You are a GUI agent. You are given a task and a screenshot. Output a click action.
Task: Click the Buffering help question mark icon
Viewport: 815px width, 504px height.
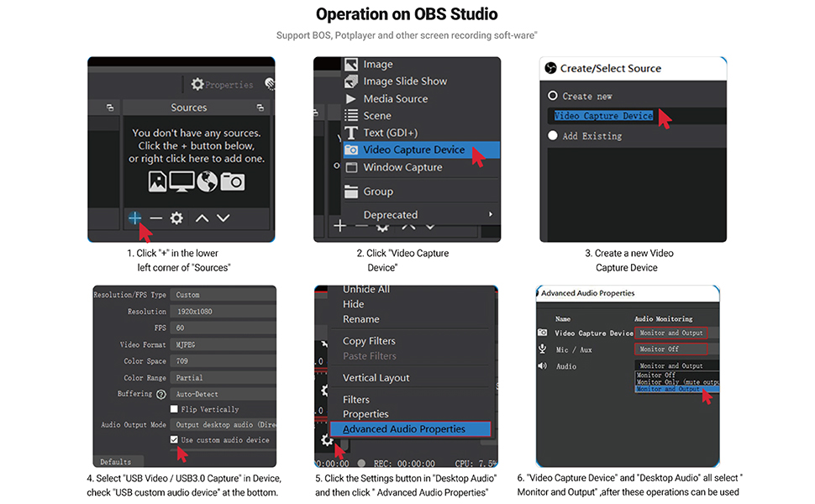[x=160, y=394]
